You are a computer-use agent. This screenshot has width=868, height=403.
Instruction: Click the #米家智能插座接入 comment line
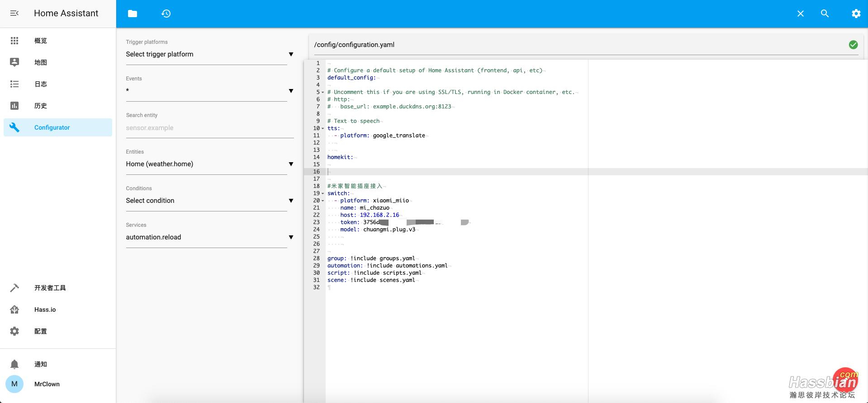click(x=355, y=186)
